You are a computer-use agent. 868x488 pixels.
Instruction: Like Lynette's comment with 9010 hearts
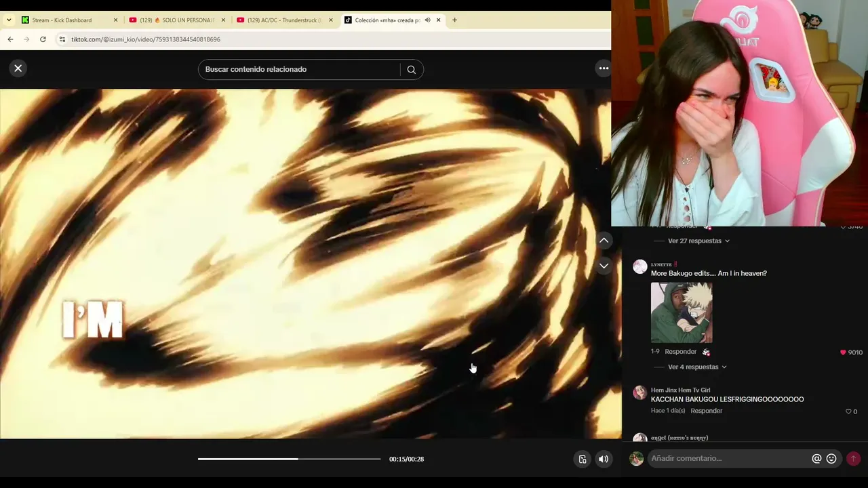click(843, 352)
